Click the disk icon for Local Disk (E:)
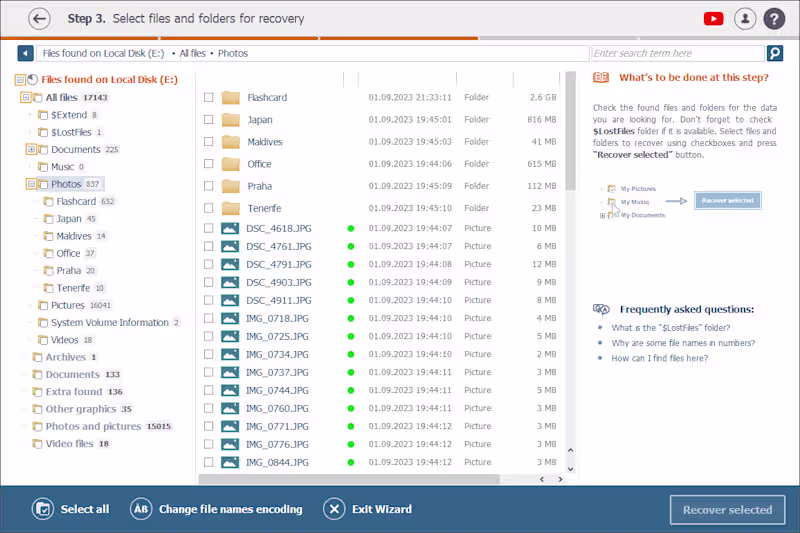 click(x=33, y=80)
